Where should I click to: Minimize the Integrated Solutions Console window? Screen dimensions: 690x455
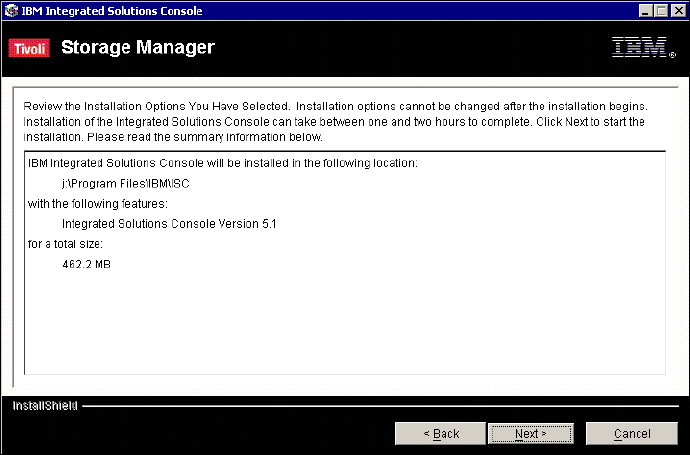click(646, 11)
